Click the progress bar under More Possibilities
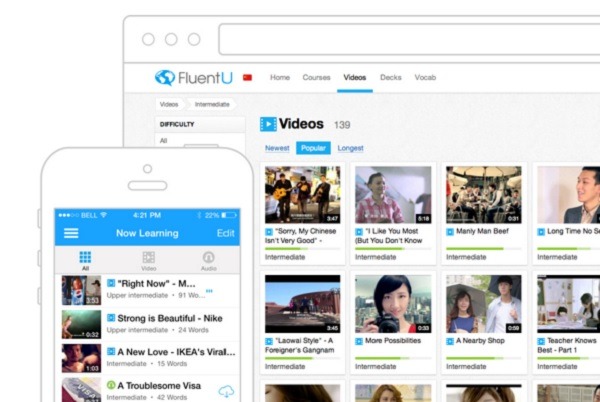The height and width of the screenshot is (402, 600). click(x=393, y=358)
